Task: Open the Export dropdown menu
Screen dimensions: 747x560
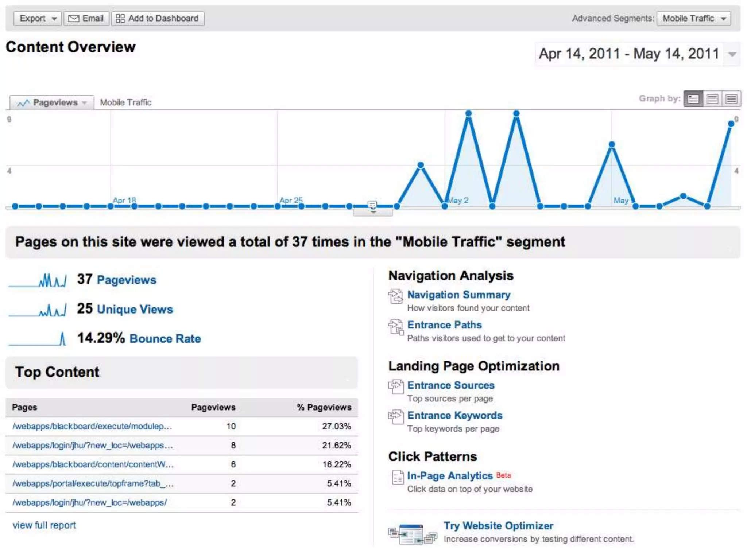Action: [38, 18]
